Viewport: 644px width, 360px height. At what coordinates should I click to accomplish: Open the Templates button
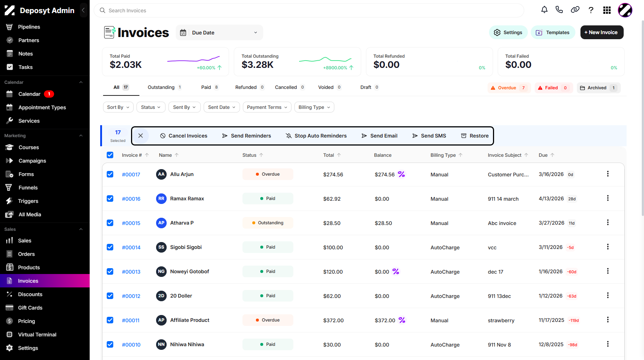coord(553,32)
